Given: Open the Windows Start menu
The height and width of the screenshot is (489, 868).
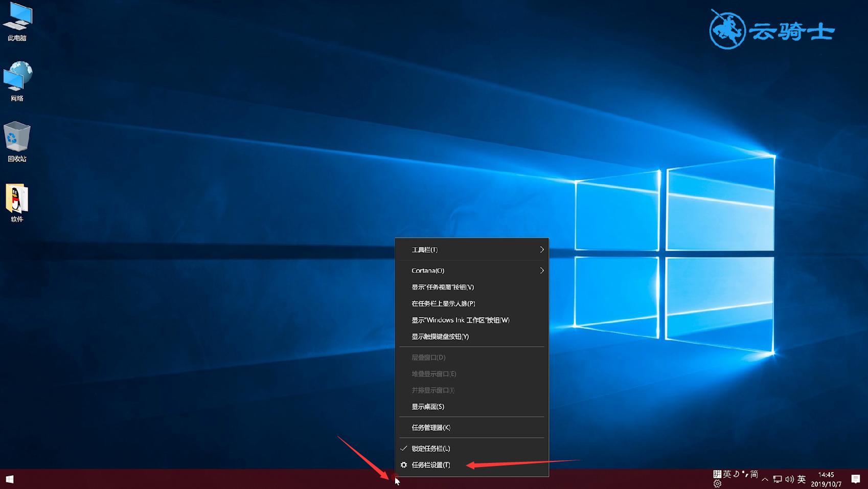Looking at the screenshot, I should [9, 479].
